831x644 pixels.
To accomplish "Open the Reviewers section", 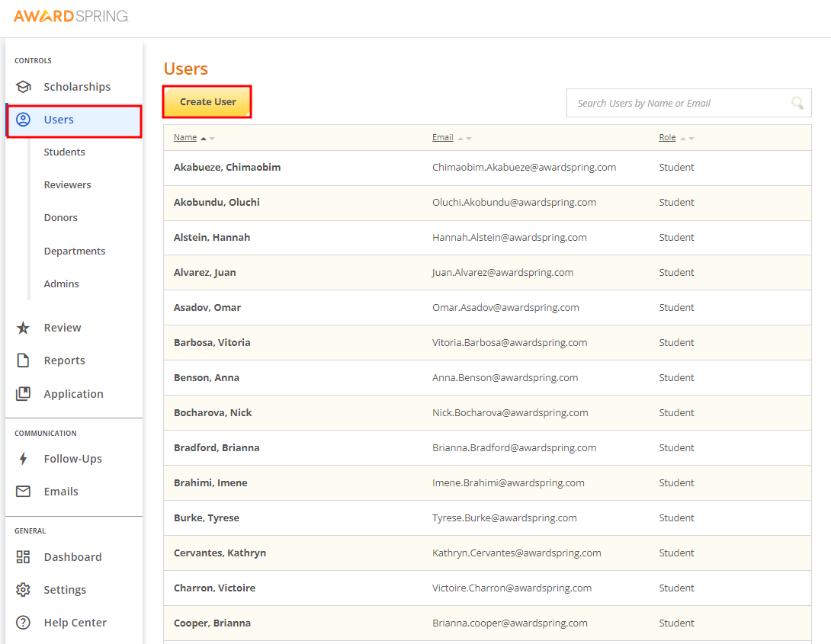I will coord(69,184).
